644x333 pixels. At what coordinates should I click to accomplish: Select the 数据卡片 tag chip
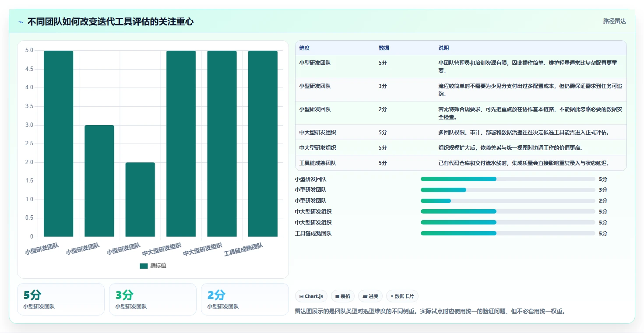[x=402, y=296]
